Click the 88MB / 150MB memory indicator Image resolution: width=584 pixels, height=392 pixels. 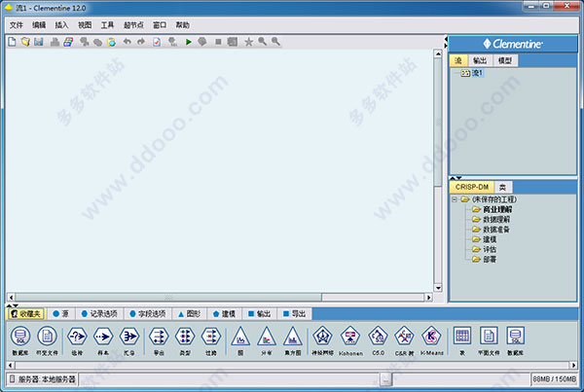(554, 379)
